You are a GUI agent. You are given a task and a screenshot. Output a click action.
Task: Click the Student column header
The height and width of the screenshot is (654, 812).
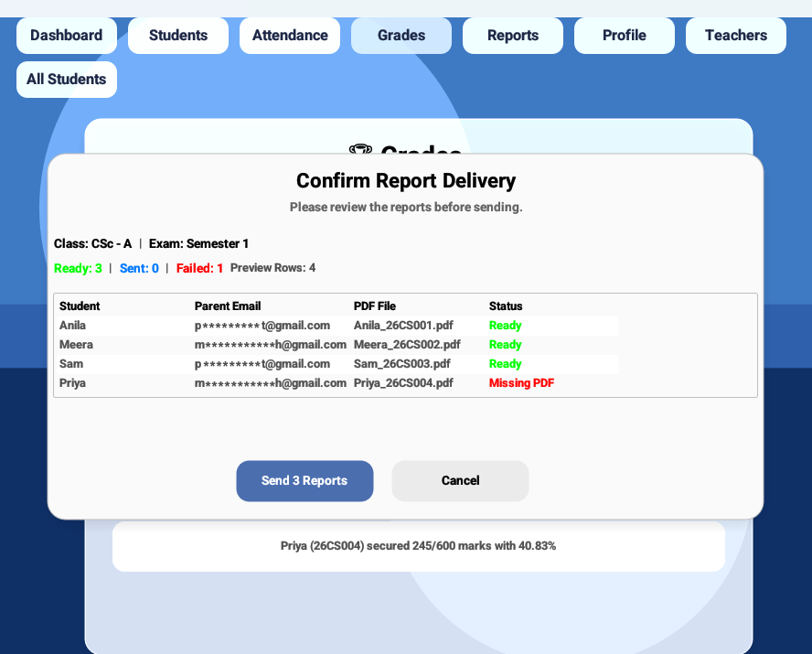click(80, 306)
